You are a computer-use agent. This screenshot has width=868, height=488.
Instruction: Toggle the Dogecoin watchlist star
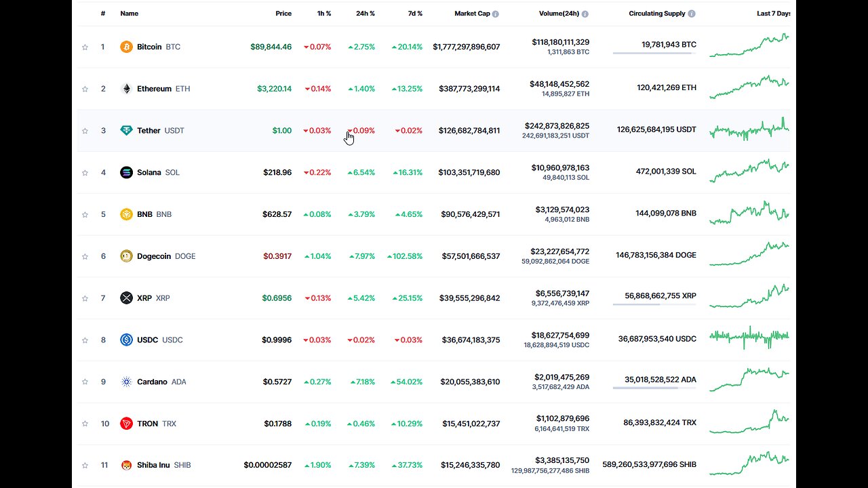tap(85, 256)
